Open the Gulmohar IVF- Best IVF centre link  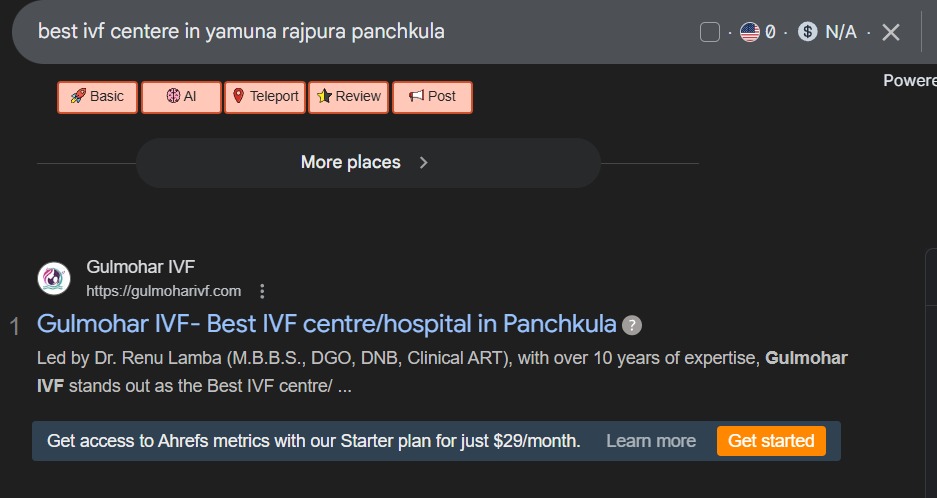327,324
